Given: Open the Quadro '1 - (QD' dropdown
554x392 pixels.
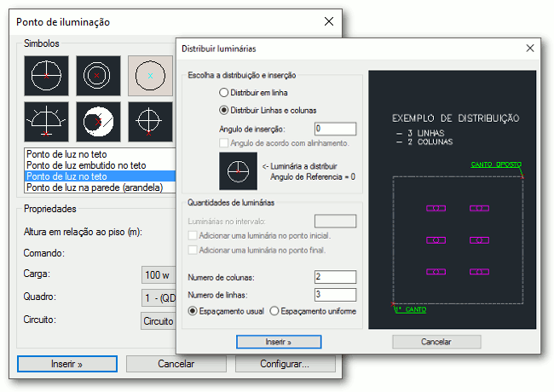Looking at the screenshot, I should [159, 298].
